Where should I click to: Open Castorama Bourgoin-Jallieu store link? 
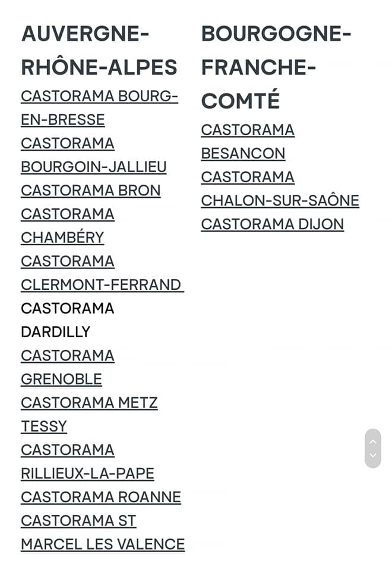coord(93,155)
